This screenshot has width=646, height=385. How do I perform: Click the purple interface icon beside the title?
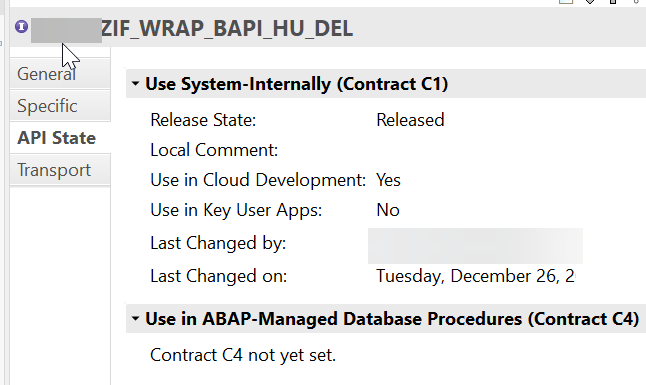pos(21,27)
